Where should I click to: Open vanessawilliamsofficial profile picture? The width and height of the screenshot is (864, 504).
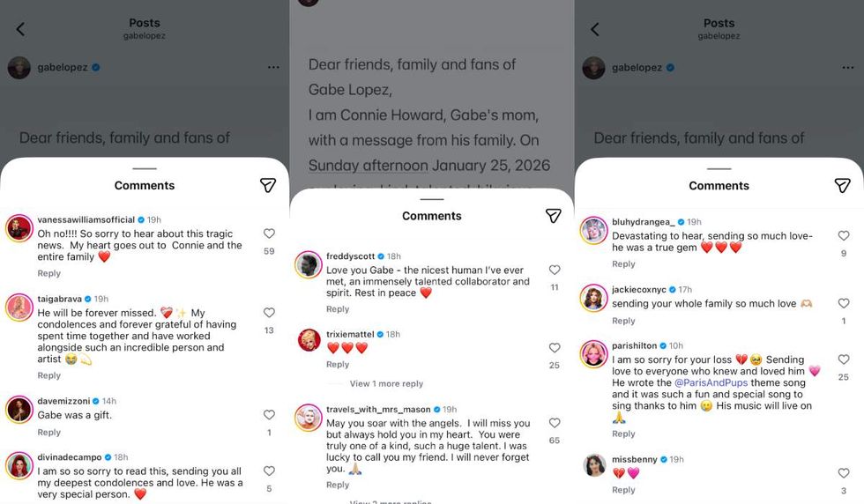[19, 228]
